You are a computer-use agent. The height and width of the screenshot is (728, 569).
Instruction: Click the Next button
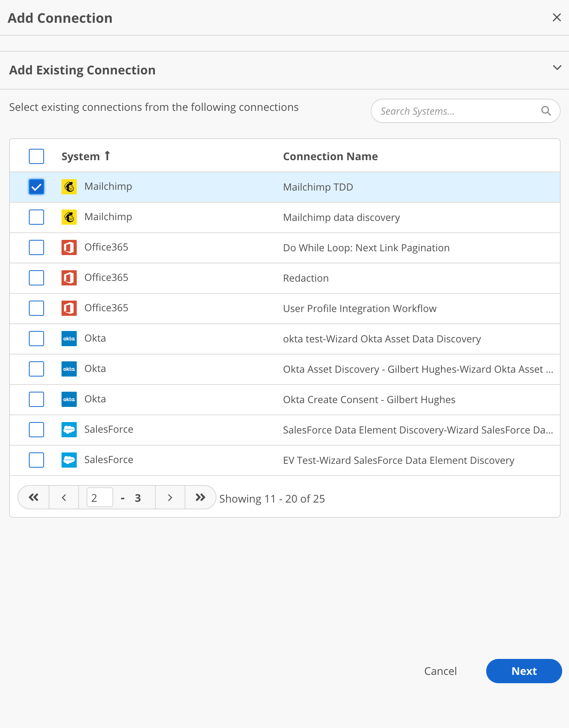tap(524, 671)
